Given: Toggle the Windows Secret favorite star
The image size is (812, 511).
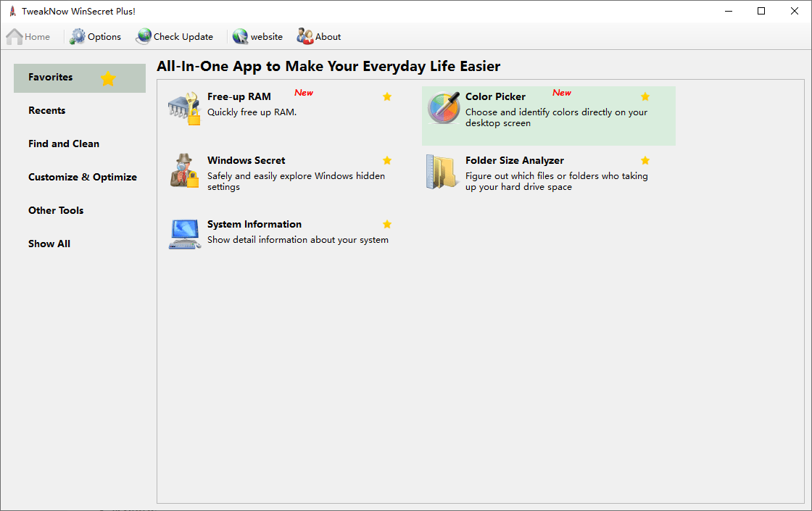Looking at the screenshot, I should [387, 161].
